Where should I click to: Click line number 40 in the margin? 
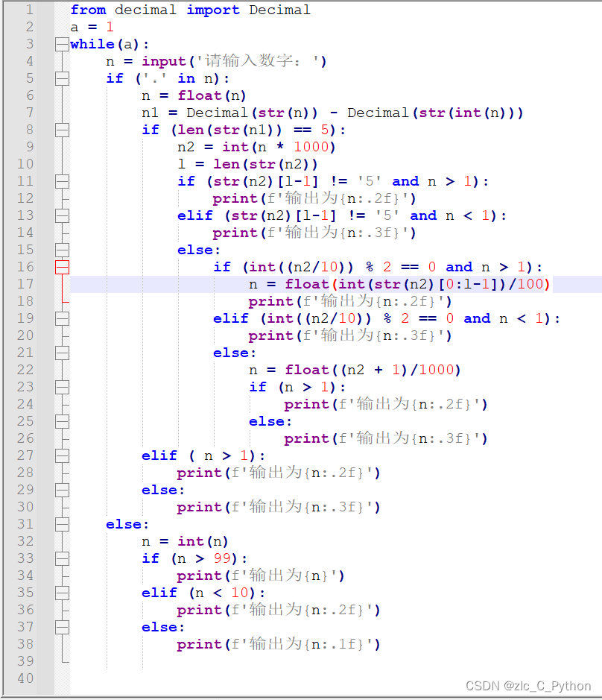(25, 678)
